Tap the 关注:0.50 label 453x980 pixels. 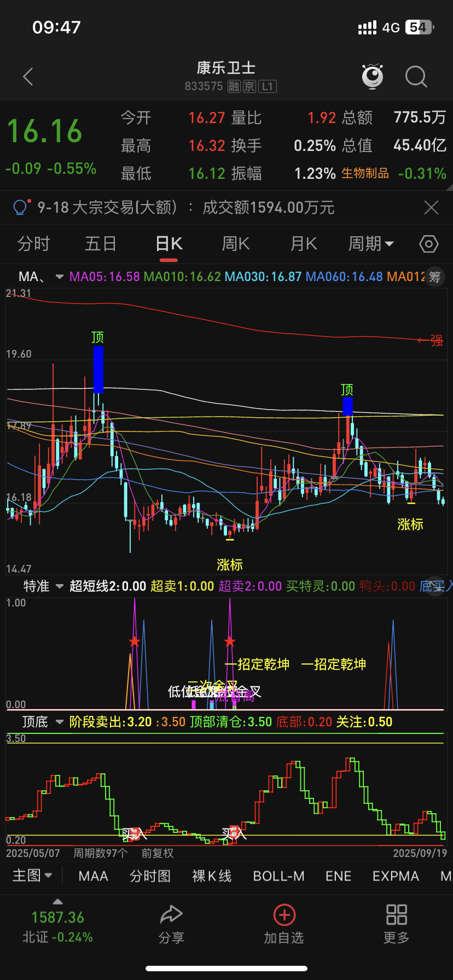coord(364,722)
